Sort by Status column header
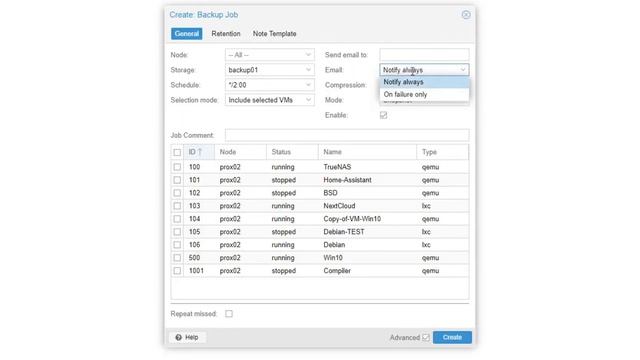640x360 pixels. point(292,152)
